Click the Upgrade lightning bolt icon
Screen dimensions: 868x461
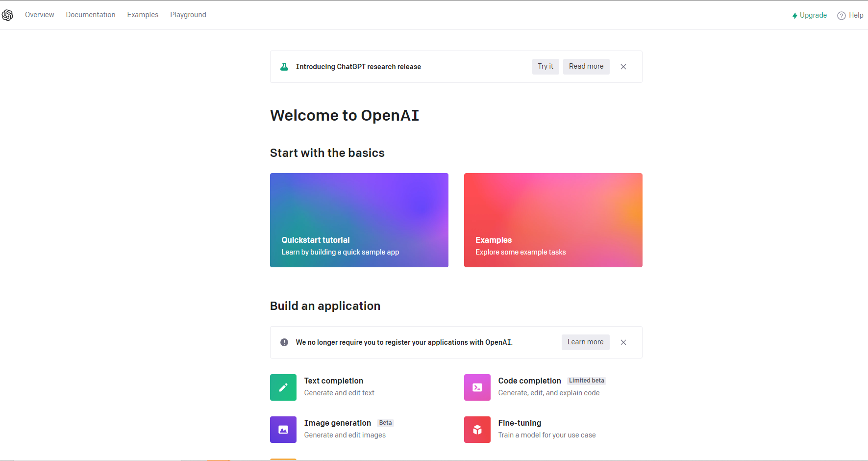[795, 16]
